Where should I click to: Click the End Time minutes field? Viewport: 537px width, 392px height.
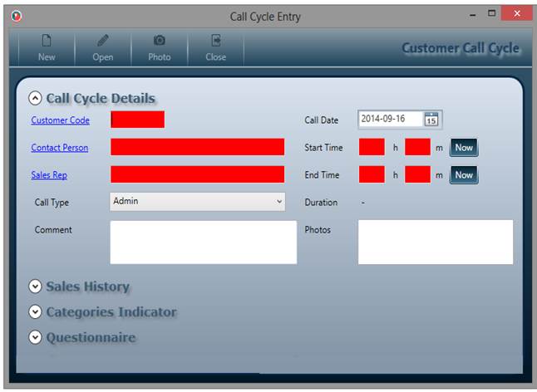(x=417, y=175)
